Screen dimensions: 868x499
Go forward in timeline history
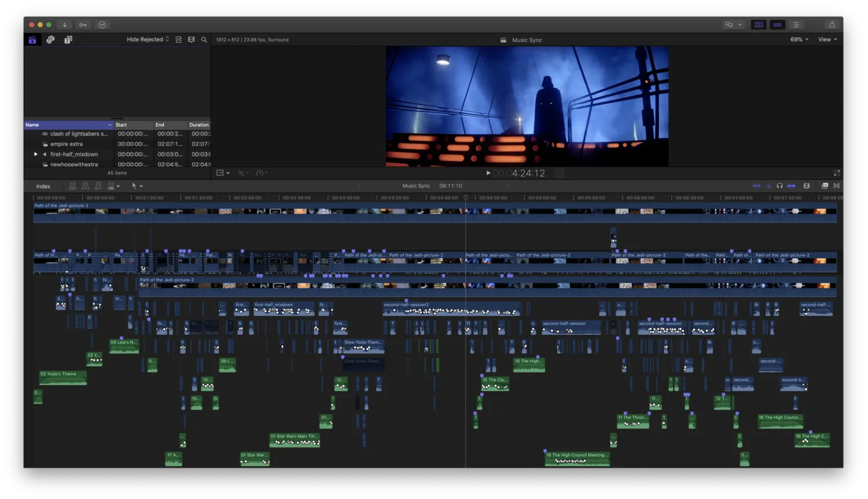pyautogui.click(x=508, y=186)
